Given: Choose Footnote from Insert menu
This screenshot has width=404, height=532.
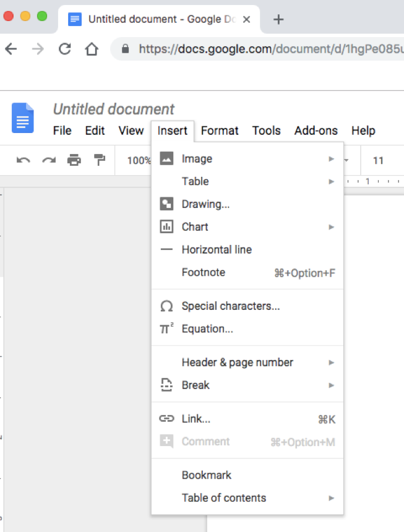Looking at the screenshot, I should (247, 272).
